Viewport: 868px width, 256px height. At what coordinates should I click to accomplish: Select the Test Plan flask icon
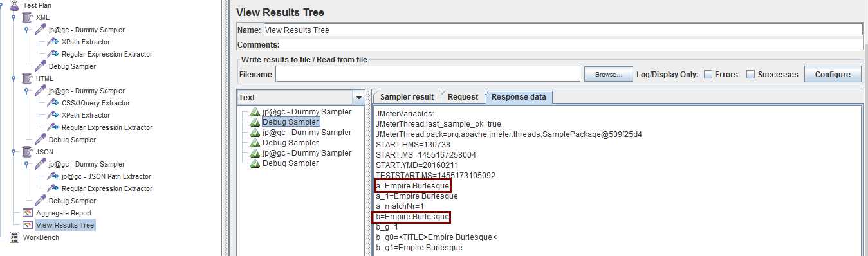point(14,5)
